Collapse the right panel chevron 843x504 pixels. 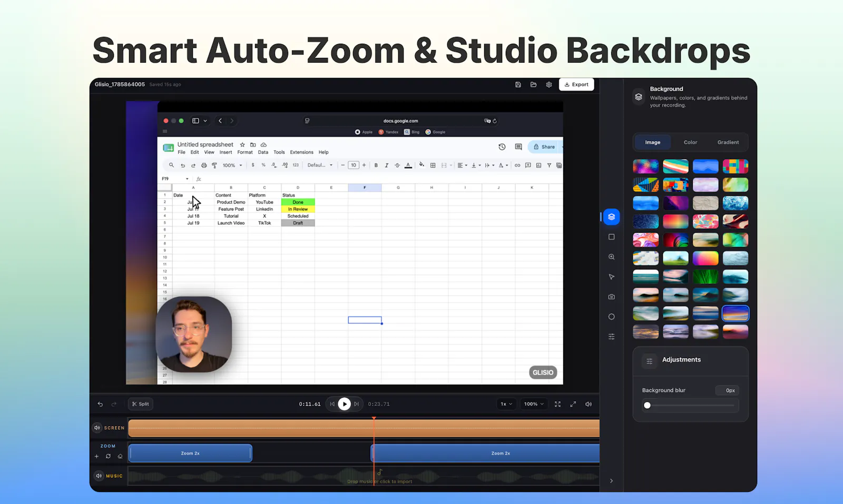(x=611, y=481)
